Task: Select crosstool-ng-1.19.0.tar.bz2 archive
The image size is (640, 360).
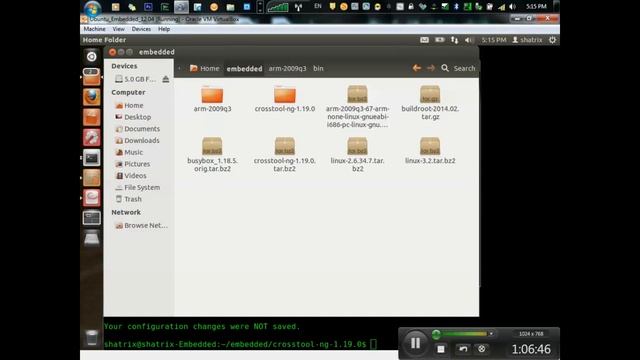Action: click(x=285, y=146)
